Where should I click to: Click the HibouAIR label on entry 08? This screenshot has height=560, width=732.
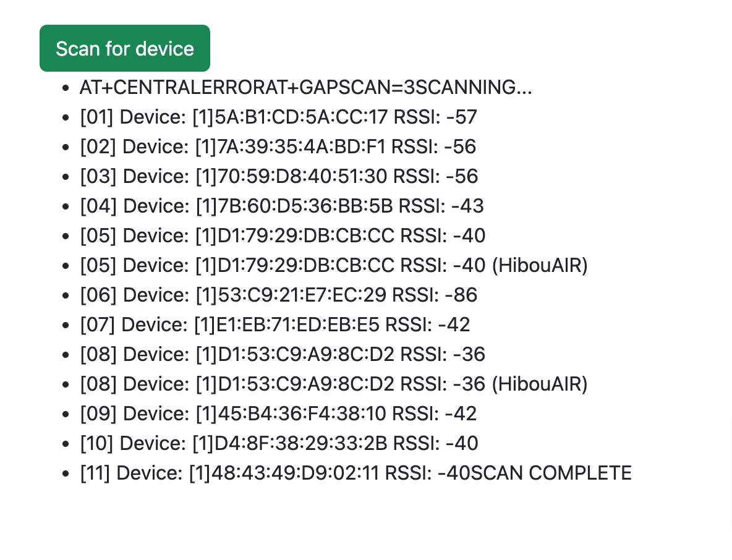540,384
